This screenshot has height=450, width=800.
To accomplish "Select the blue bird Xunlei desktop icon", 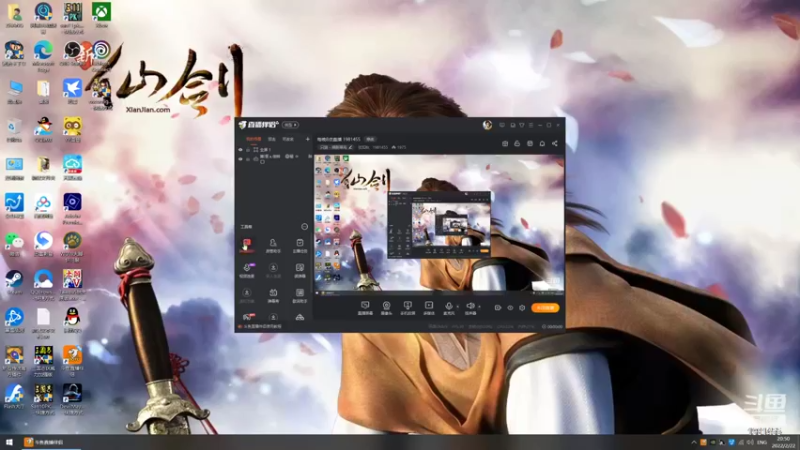I will [72, 92].
